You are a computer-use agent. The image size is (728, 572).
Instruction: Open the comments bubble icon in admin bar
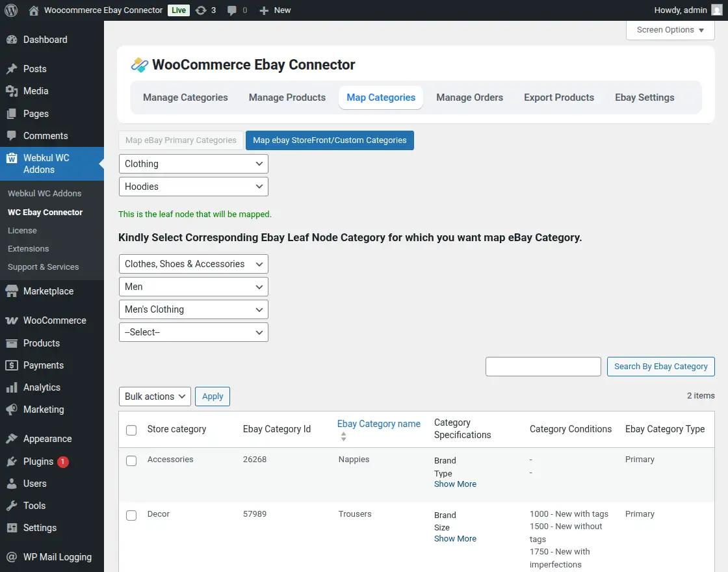[x=231, y=10]
